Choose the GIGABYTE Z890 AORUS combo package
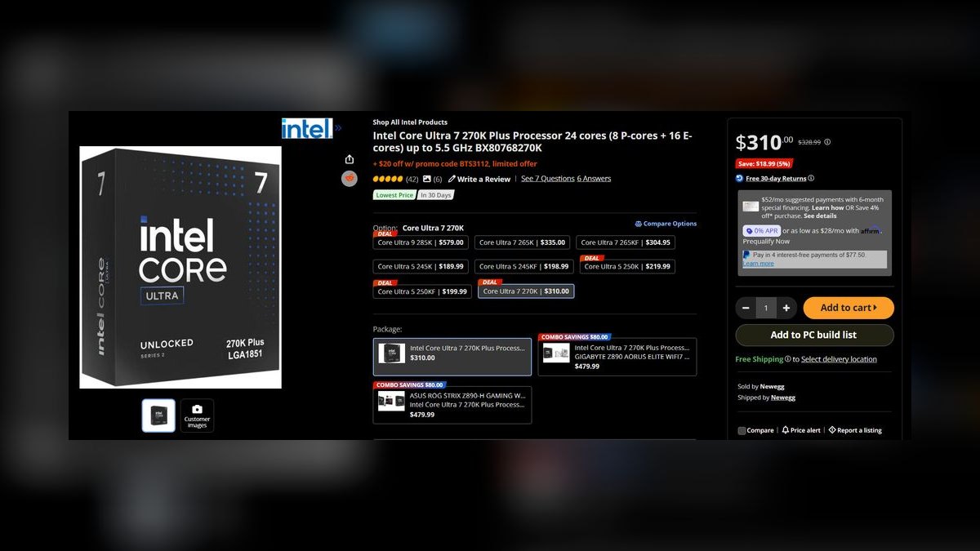This screenshot has width=980, height=551. (617, 357)
